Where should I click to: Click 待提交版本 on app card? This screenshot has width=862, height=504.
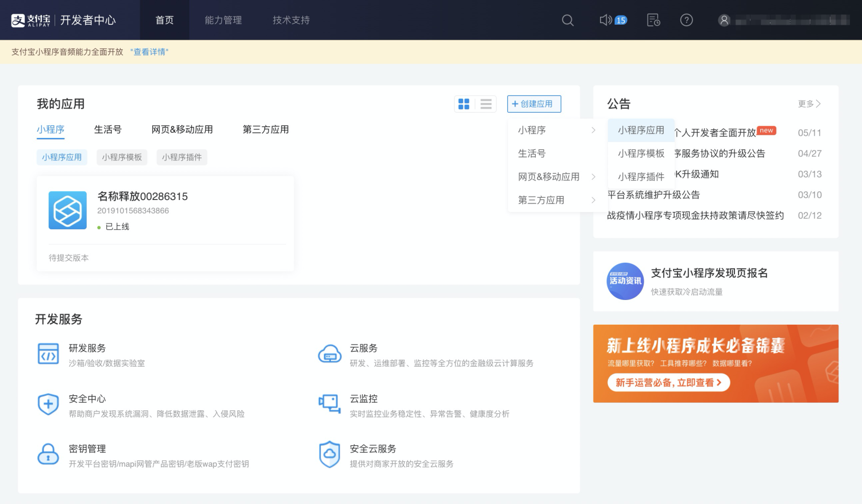[x=69, y=258]
